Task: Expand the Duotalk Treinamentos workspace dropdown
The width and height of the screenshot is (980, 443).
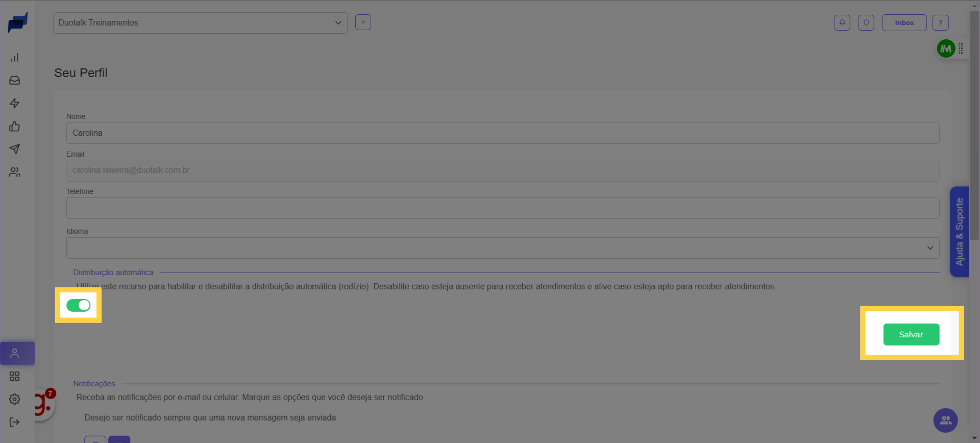Action: 200,23
